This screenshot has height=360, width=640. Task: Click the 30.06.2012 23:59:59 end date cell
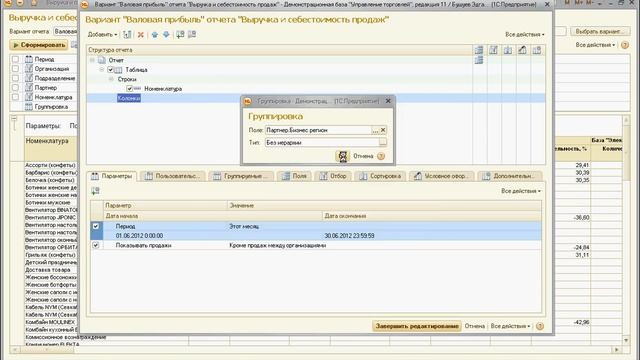pyautogui.click(x=349, y=236)
